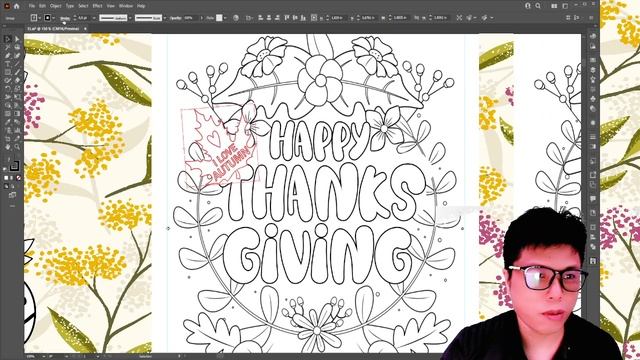
Task: Open the Effect menu
Action: pyautogui.click(x=98, y=6)
